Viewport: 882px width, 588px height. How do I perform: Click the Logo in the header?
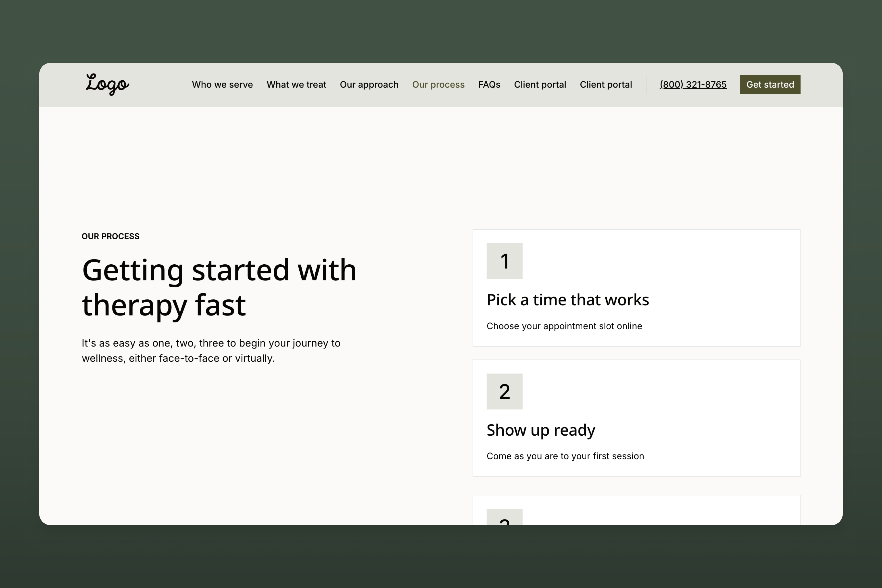(x=107, y=84)
